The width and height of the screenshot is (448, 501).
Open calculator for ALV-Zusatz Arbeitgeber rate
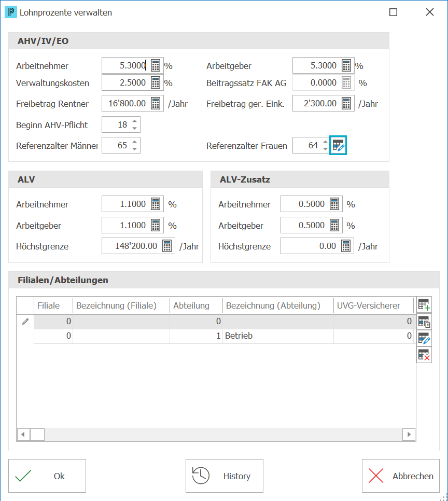(x=334, y=225)
